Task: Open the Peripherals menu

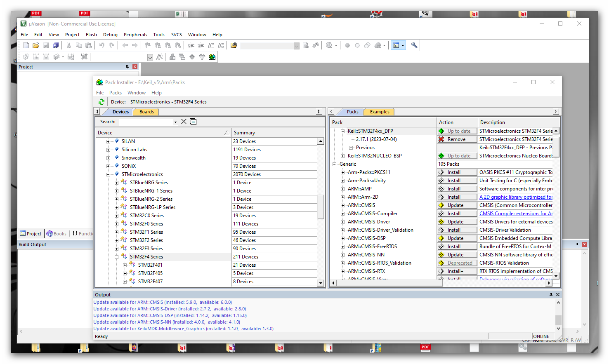Action: point(135,35)
